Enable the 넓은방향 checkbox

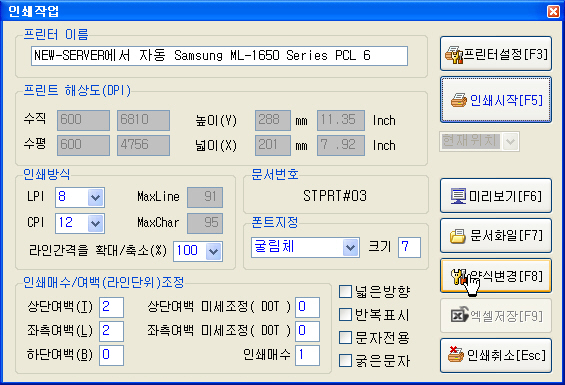[x=345, y=291]
